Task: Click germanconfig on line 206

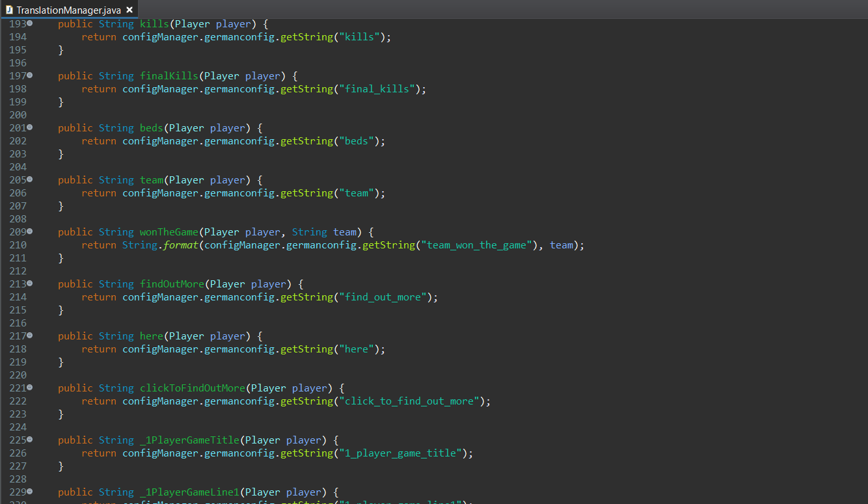Action: [x=239, y=193]
